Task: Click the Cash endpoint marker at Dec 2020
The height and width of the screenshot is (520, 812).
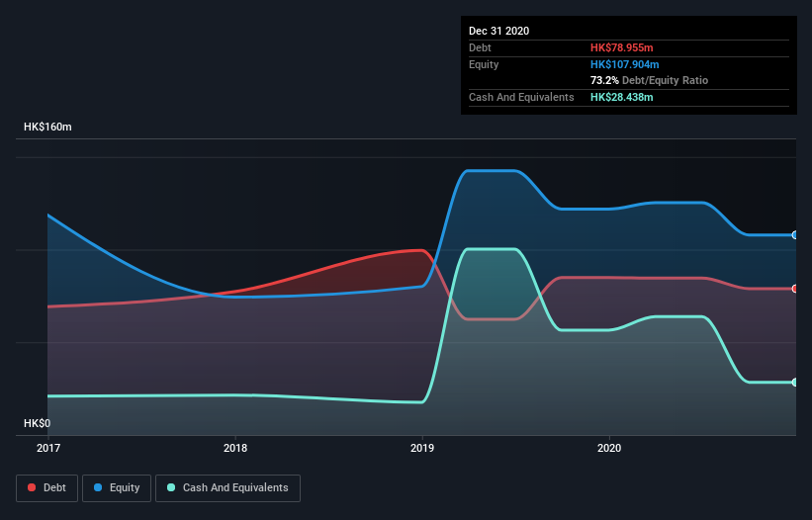Action: click(795, 383)
